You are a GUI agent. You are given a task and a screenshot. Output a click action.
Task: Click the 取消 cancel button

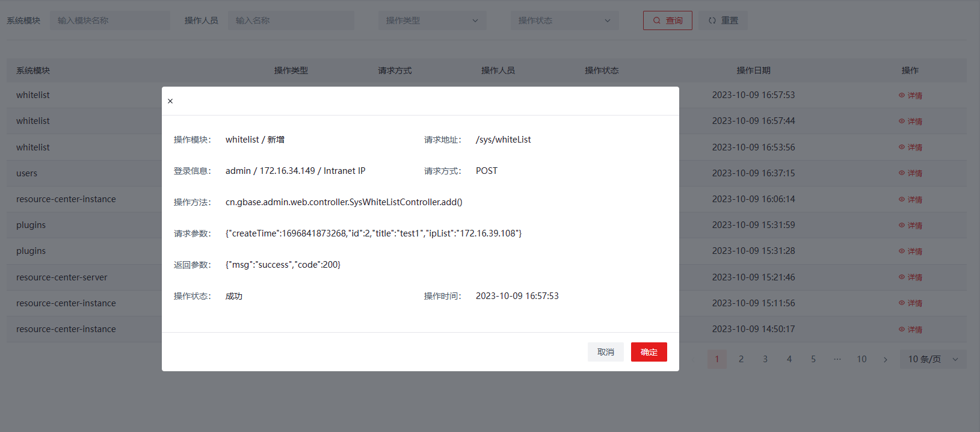click(x=605, y=352)
